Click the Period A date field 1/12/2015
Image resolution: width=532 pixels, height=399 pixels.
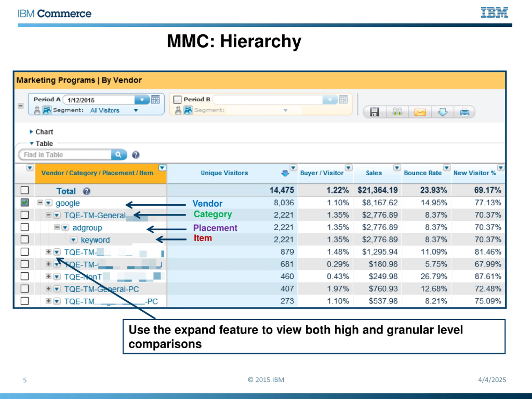tap(99, 100)
